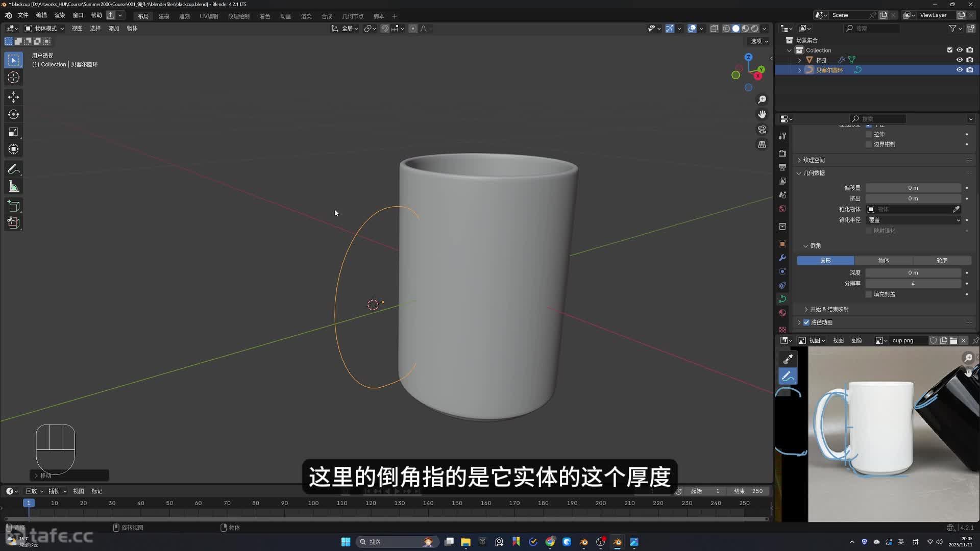The height and width of the screenshot is (551, 980).
Task: Open 物体模式 mode dropdown
Action: (x=45, y=29)
